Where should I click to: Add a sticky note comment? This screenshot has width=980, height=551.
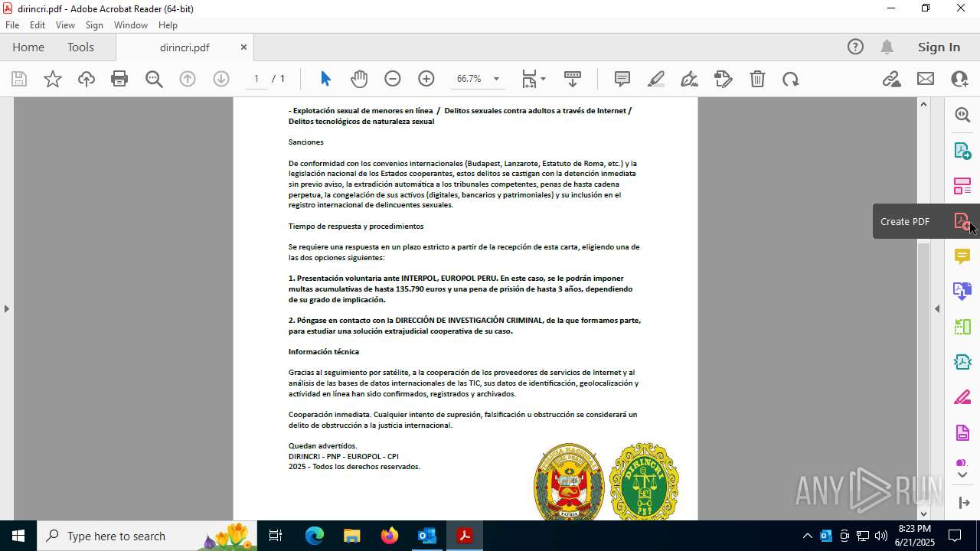[x=622, y=79]
